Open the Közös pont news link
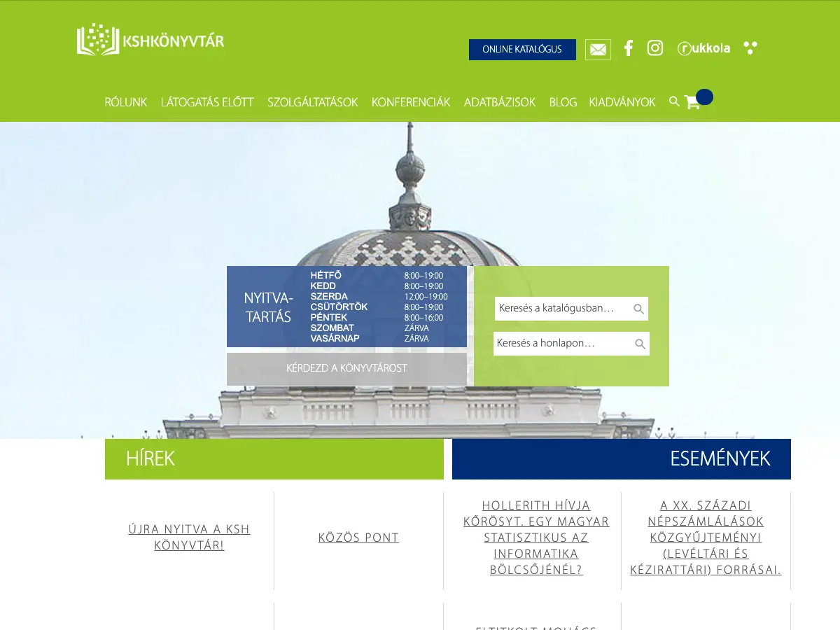The image size is (840, 630). [358, 538]
